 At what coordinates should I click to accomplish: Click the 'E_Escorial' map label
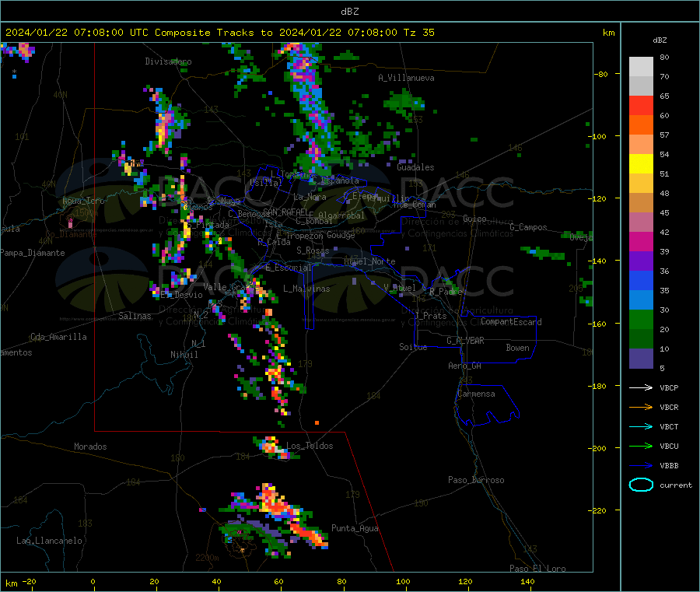click(289, 268)
